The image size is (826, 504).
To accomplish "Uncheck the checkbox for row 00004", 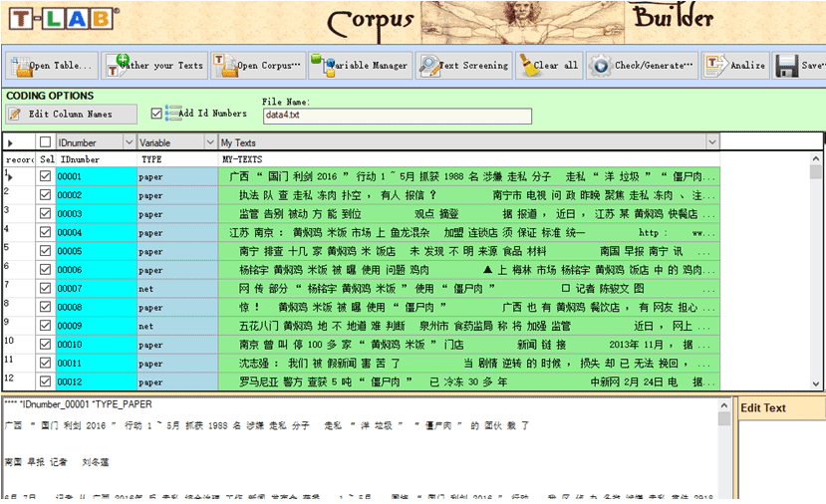I will pyautogui.click(x=45, y=232).
